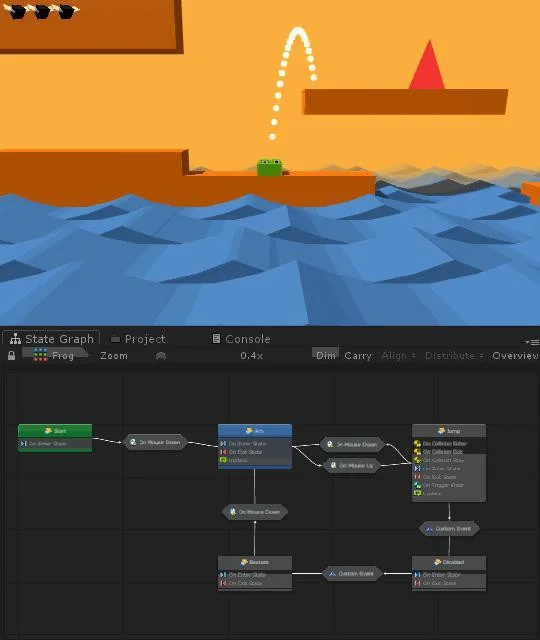Click mouse icon in Start's On Mouse Down transition
The width and height of the screenshot is (540, 640).
point(133,442)
